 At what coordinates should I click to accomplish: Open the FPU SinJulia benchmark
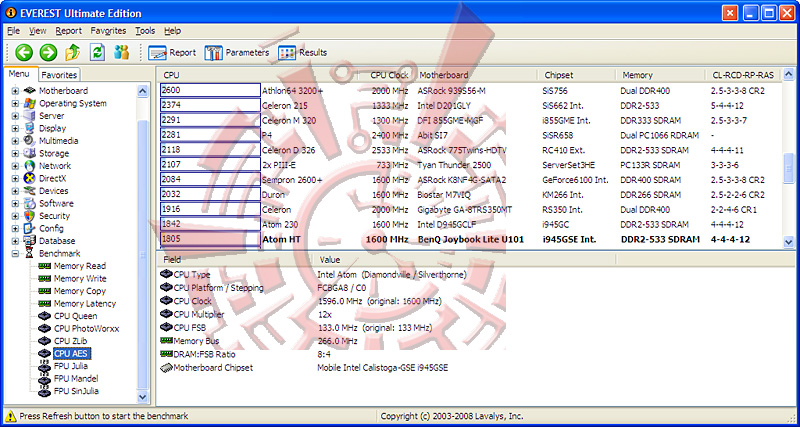[x=76, y=391]
